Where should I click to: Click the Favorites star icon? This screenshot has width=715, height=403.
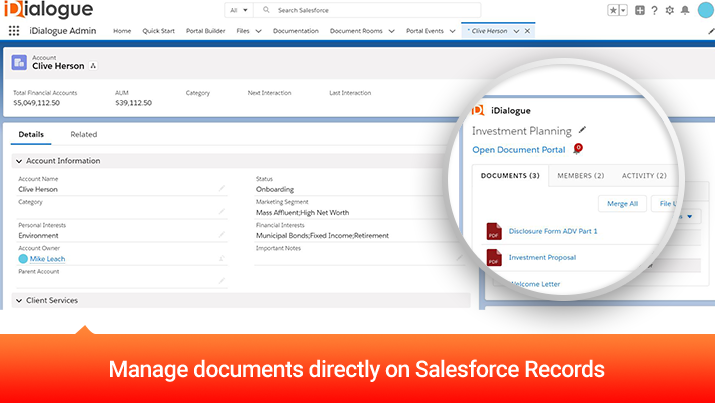click(613, 10)
